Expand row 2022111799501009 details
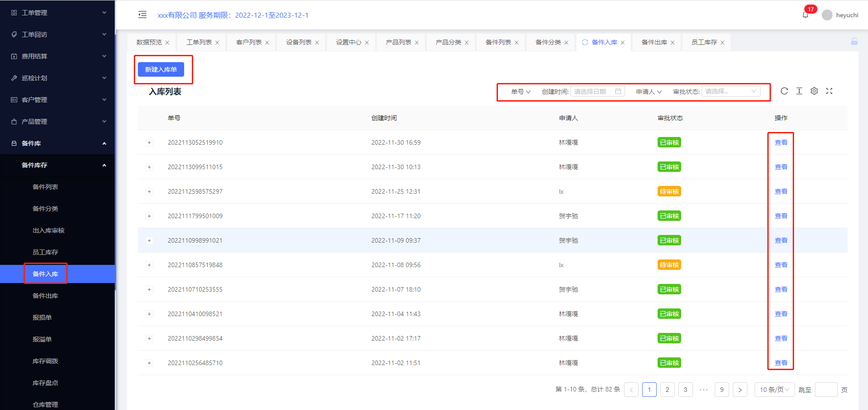This screenshot has width=868, height=410. 149,216
